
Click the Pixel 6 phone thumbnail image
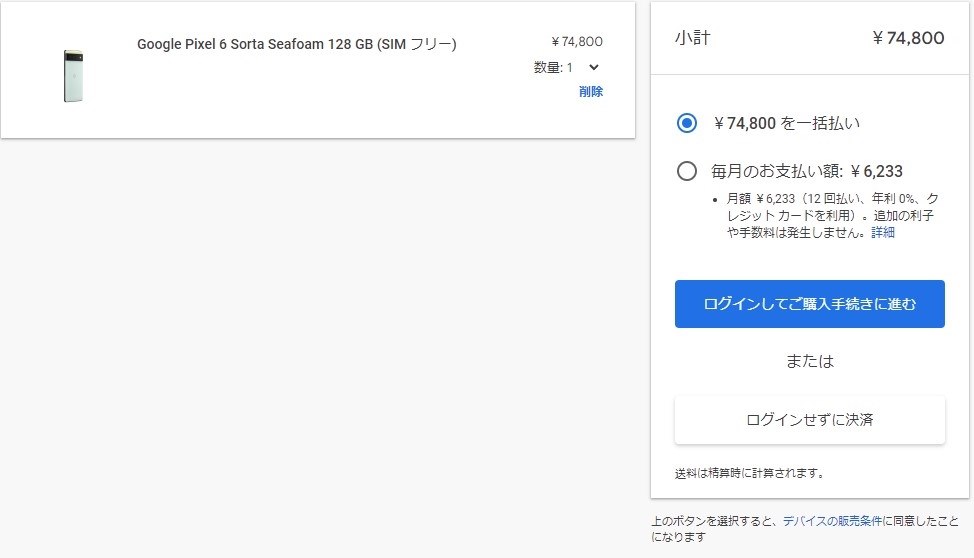(73, 76)
